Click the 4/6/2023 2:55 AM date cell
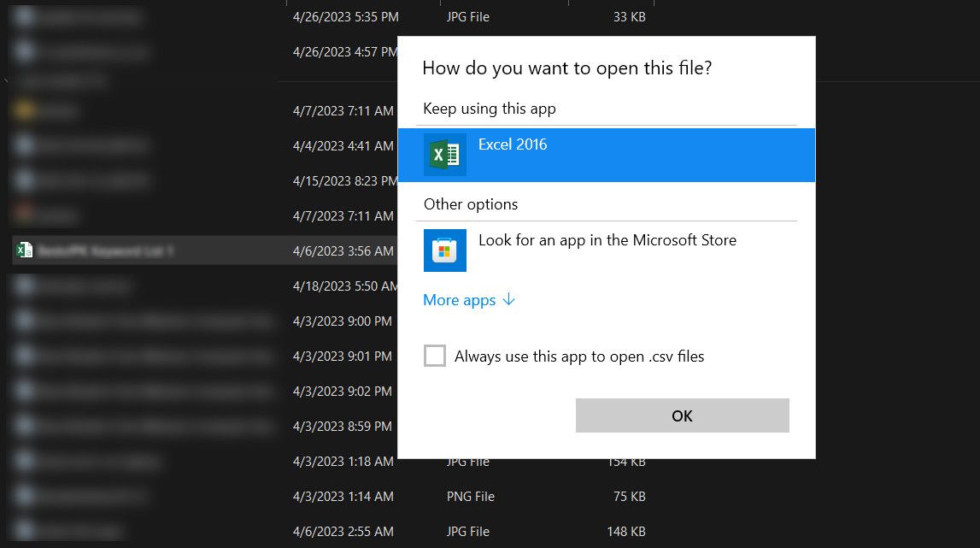980x548 pixels. point(343,531)
